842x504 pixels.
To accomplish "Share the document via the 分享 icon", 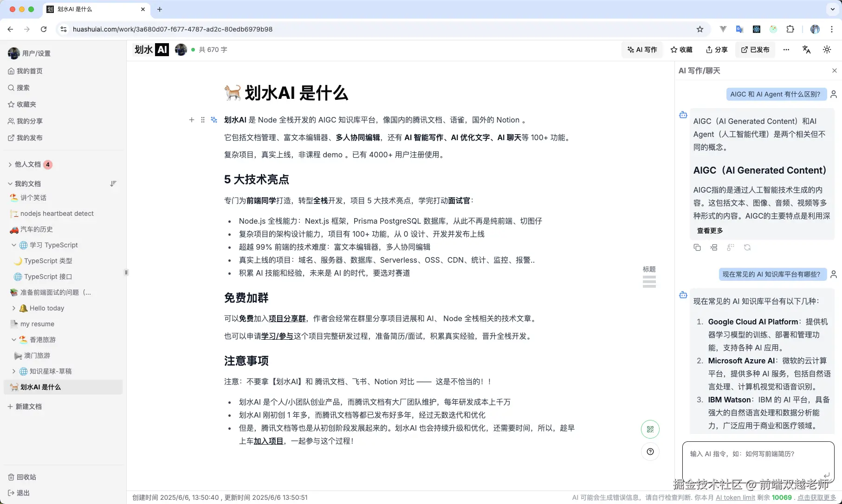I will click(x=716, y=50).
